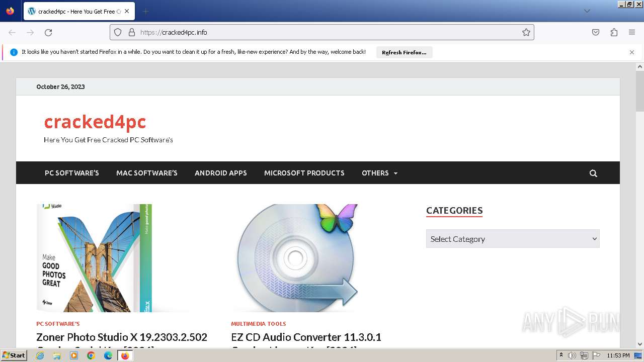Viewport: 644px width, 362px height.
Task: Open File Explorer folder taskbar icon
Action: [x=57, y=355]
